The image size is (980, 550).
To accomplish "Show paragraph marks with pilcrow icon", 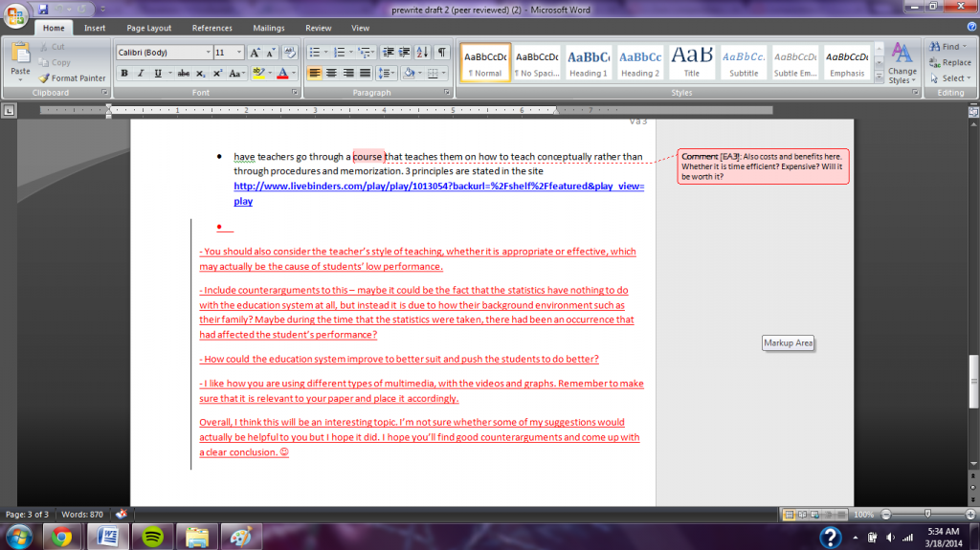I will (441, 52).
